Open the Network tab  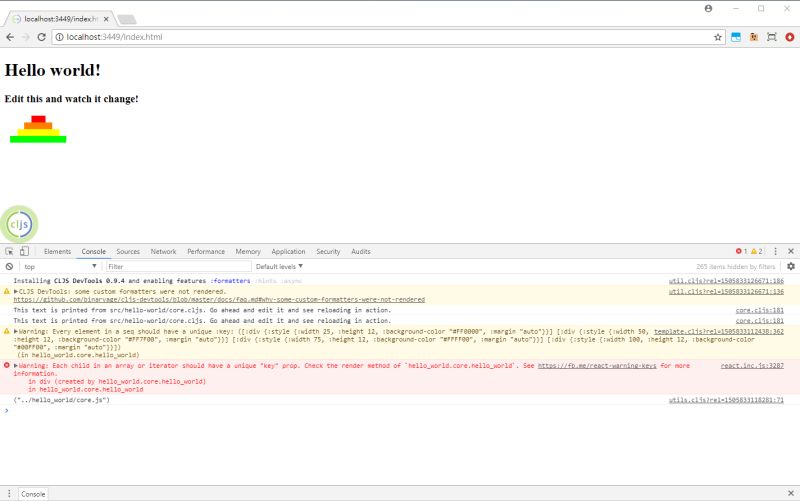[x=163, y=252]
